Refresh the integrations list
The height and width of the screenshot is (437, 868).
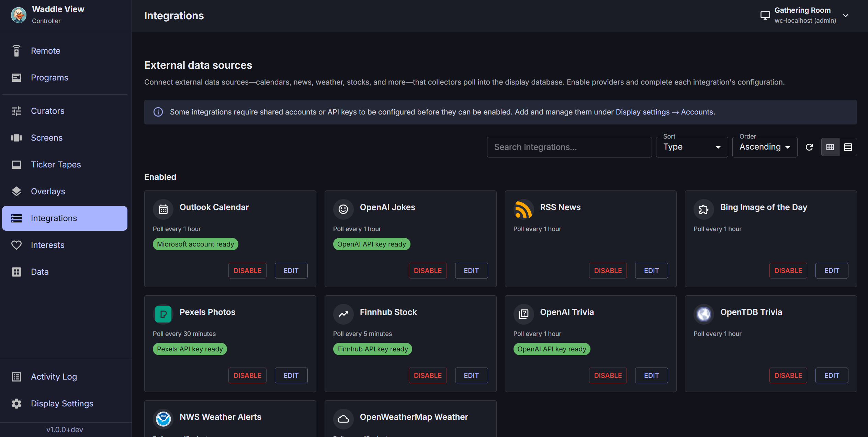pyautogui.click(x=809, y=147)
